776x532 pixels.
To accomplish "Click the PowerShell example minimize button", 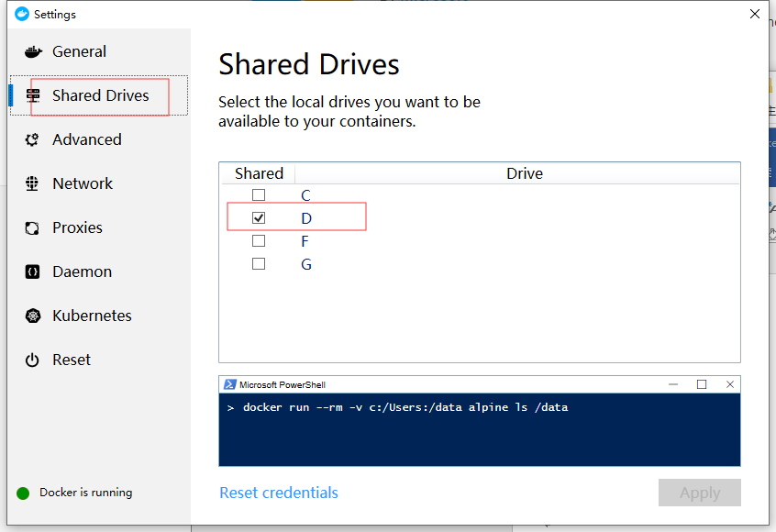I will point(673,384).
